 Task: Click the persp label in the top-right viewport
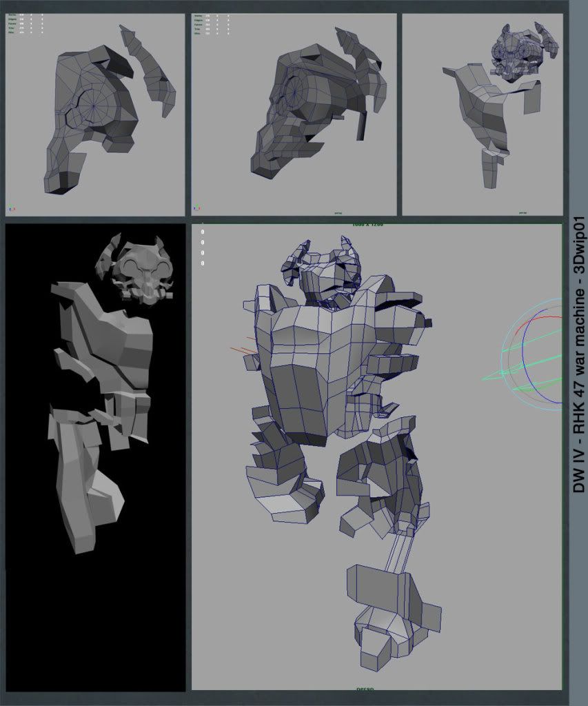[522, 213]
